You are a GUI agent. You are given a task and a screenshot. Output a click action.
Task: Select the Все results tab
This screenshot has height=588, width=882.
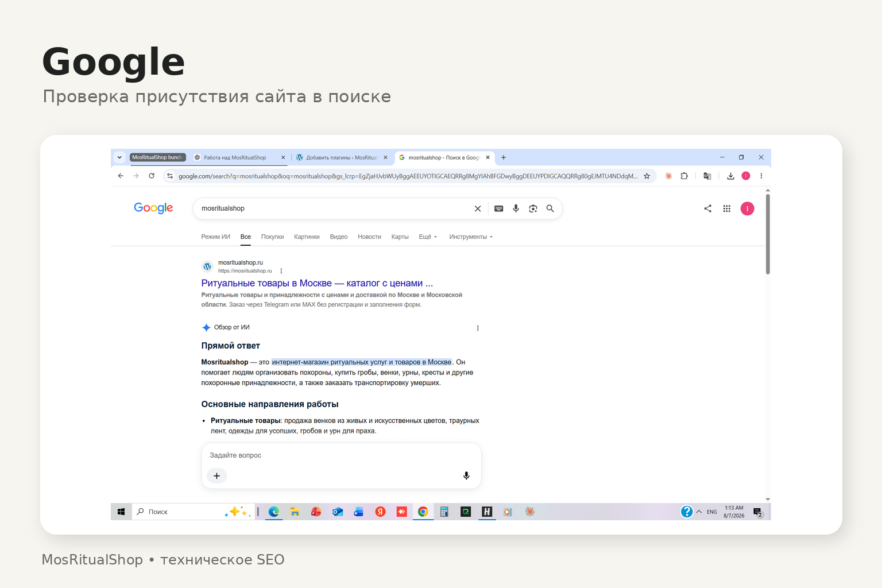coord(246,237)
